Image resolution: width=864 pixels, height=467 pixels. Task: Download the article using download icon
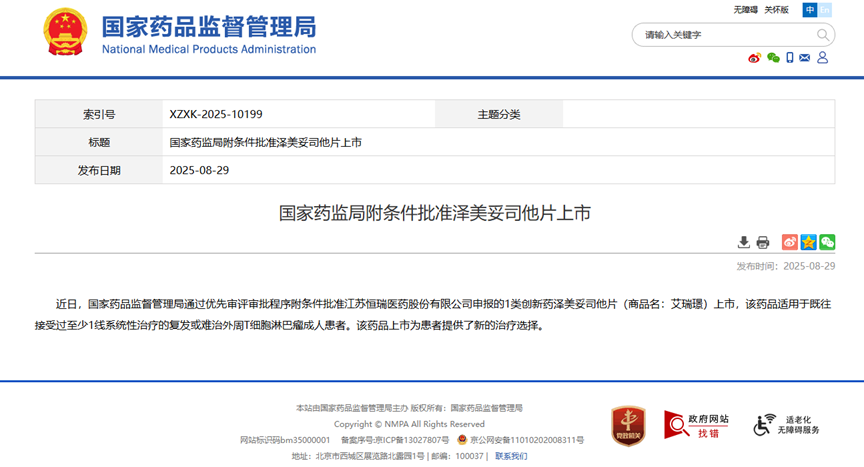(744, 242)
